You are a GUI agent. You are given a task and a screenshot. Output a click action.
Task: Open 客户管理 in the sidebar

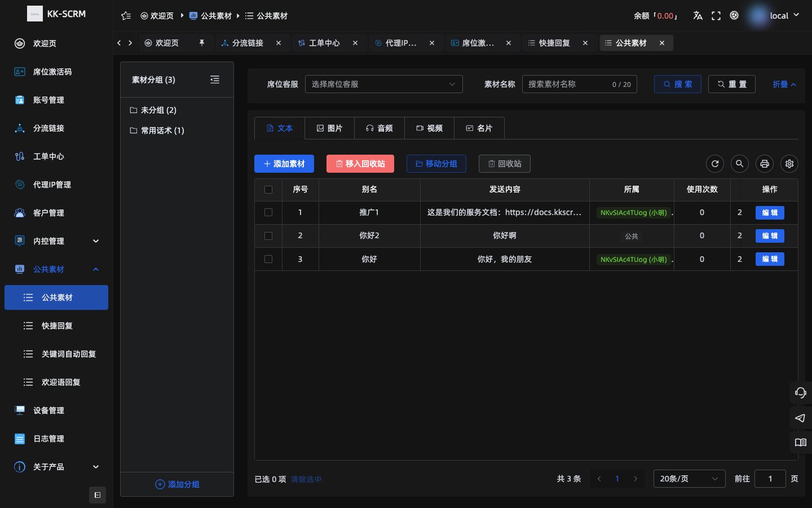tap(56, 213)
